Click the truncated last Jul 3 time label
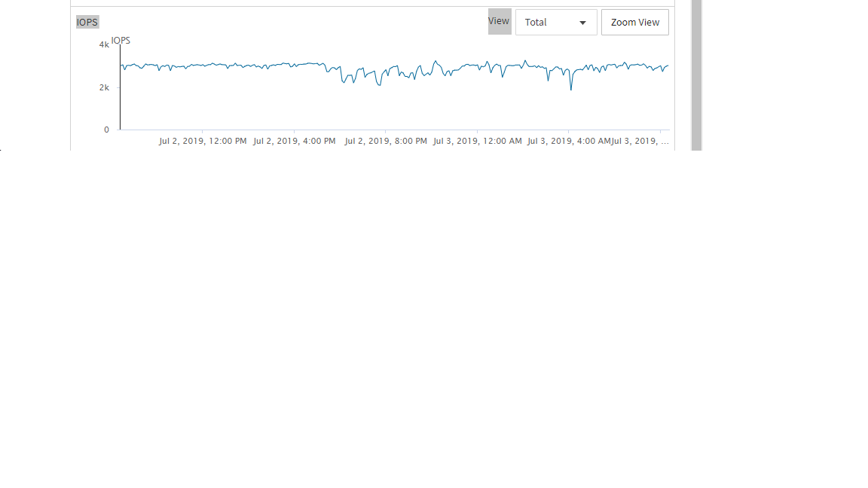 [x=640, y=141]
